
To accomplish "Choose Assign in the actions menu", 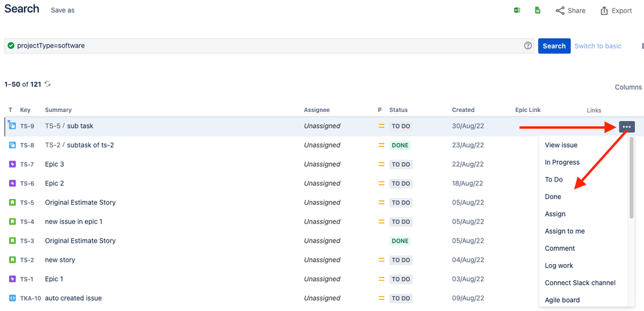I will (555, 214).
